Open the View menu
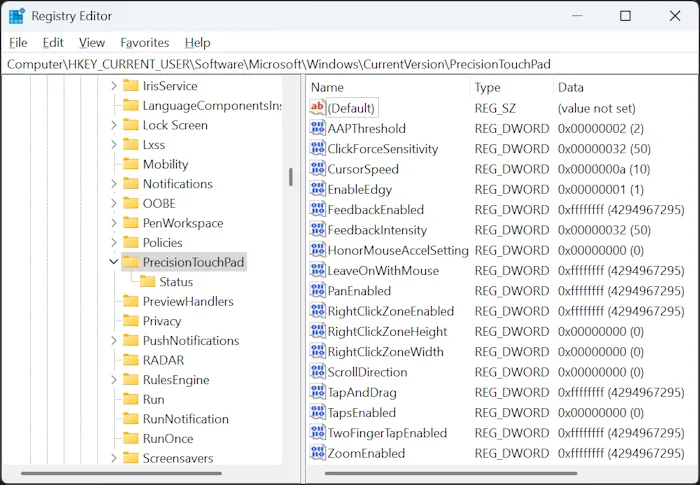Screen dimensions: 700x485 click(x=92, y=42)
